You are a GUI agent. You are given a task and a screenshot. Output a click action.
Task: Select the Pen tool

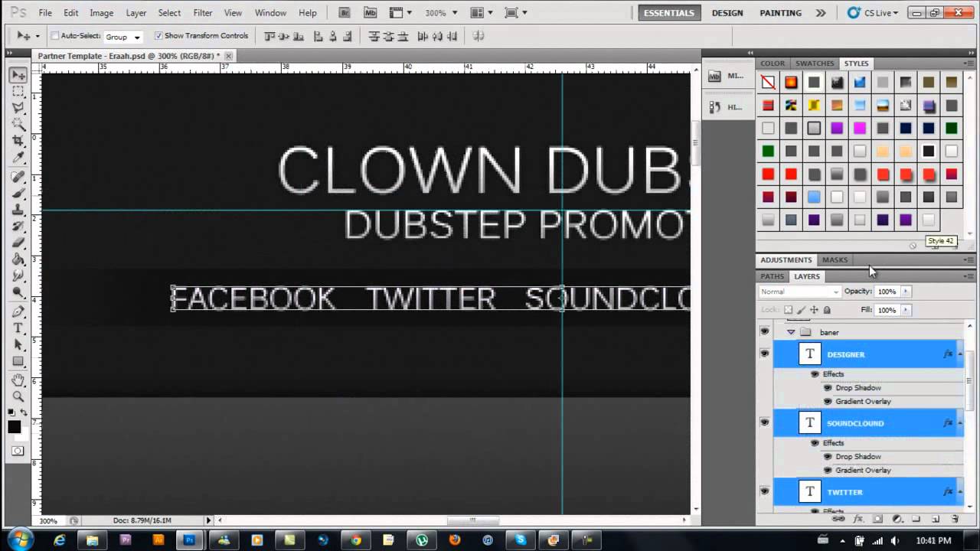(x=18, y=311)
